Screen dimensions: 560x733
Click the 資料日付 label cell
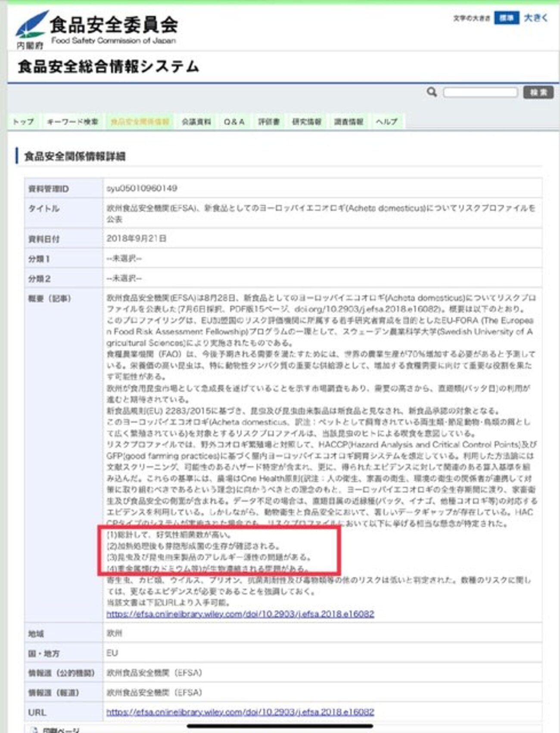click(64, 239)
